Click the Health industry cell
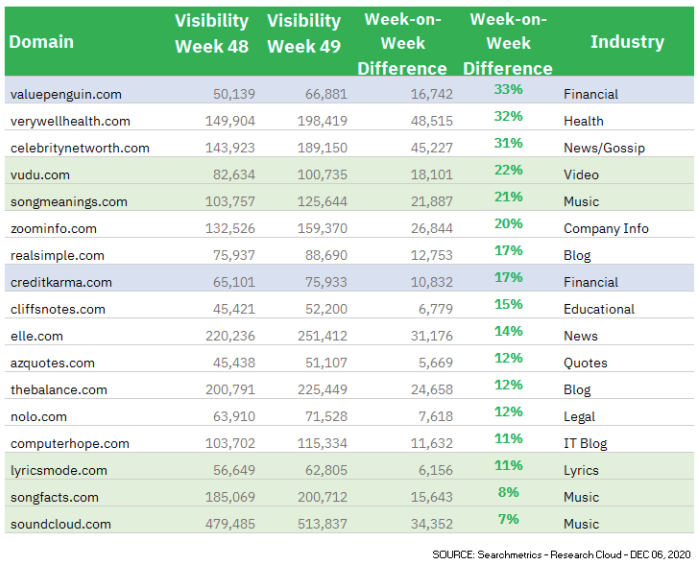This screenshot has width=699, height=570. [x=583, y=121]
